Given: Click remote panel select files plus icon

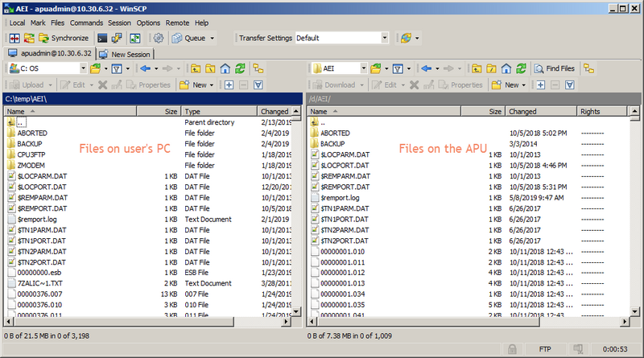Looking at the screenshot, I should point(540,85).
